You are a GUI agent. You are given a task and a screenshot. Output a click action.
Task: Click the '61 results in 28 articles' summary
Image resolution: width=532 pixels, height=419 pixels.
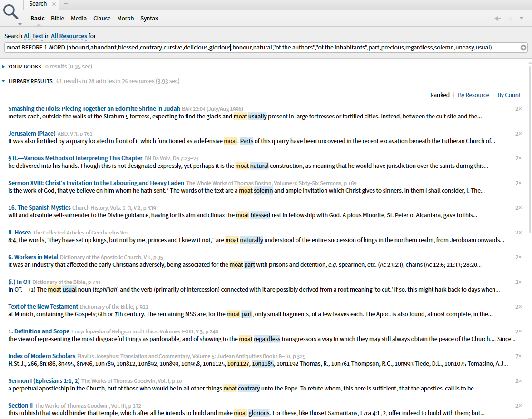(118, 81)
